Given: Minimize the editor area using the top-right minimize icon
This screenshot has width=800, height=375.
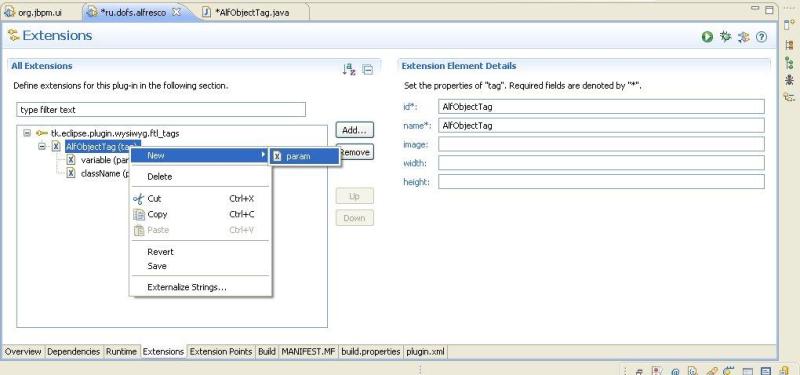Looking at the screenshot, I should [755, 9].
